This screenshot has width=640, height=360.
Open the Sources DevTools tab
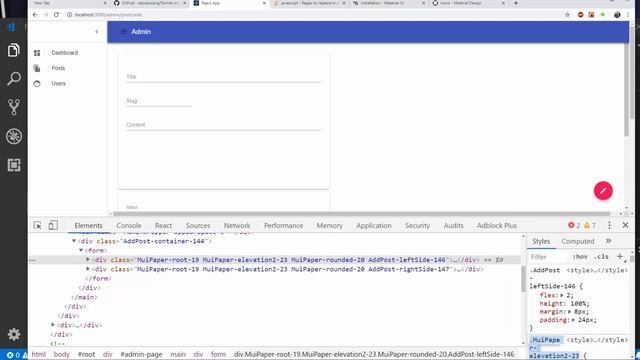click(x=198, y=225)
